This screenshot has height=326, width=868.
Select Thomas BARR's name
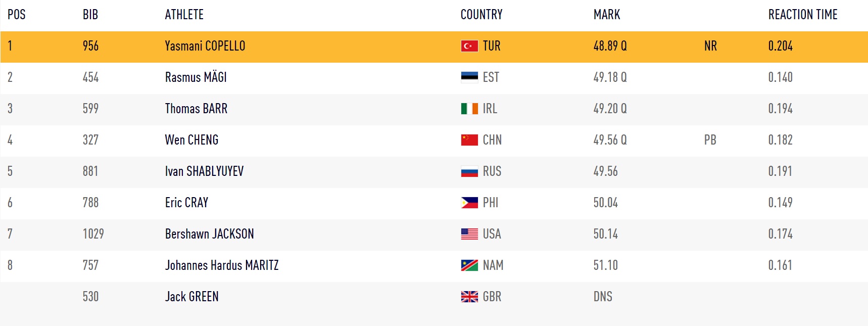point(197,109)
